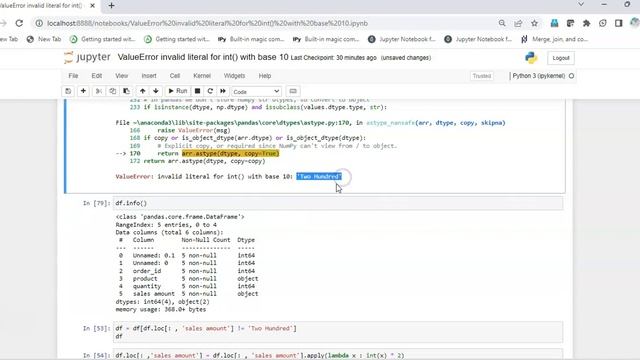
Task: Move selected cell down with the arrow icon
Action: [156, 91]
